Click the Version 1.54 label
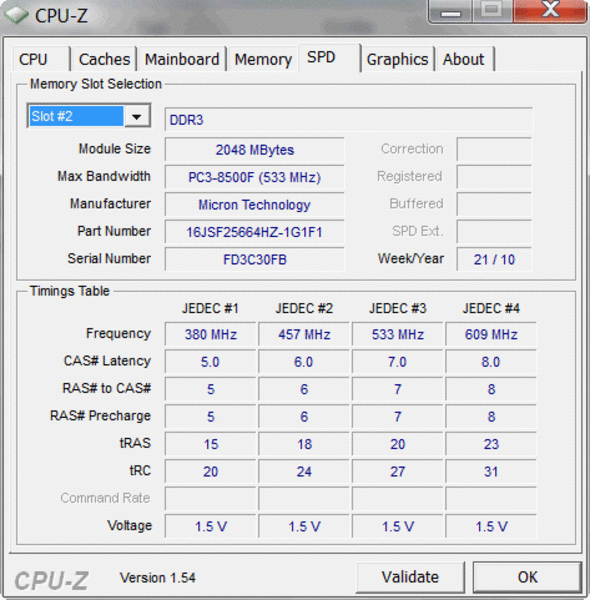 [158, 578]
